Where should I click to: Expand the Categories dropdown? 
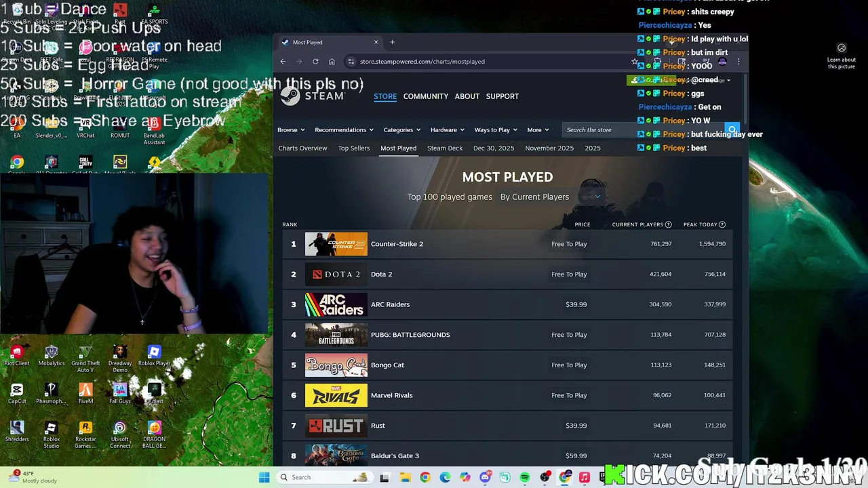(402, 129)
